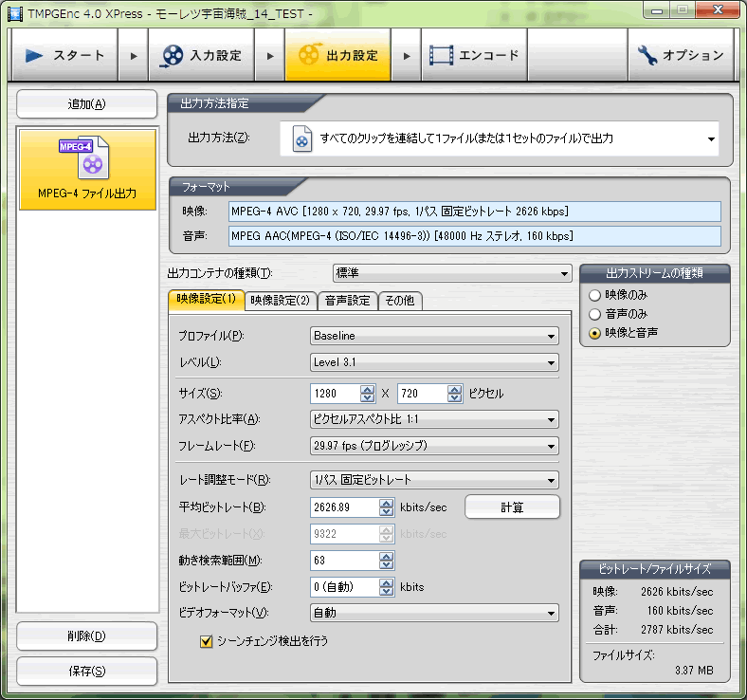This screenshot has width=747, height=700.
Task: Switch to 映像設定(1) tab
Action: (207, 299)
